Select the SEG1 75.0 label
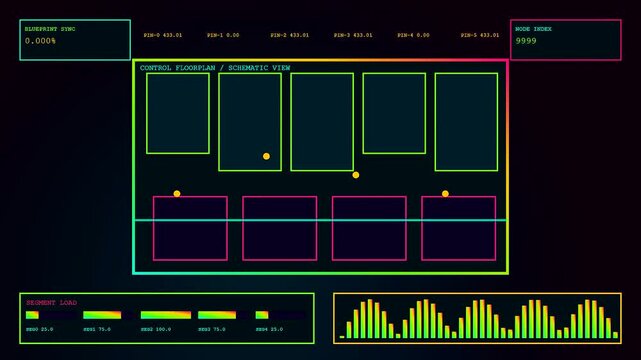 pyautogui.click(x=97, y=329)
